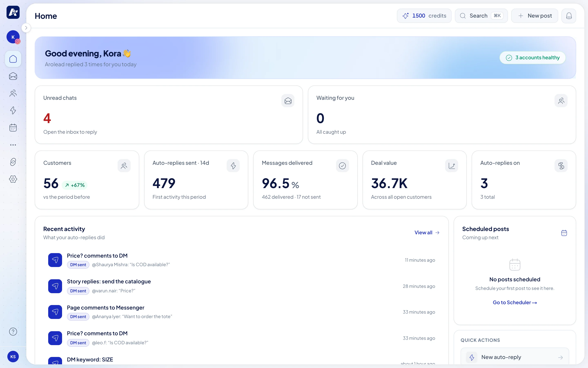Click the K Instagram account avatar
This screenshot has height=368, width=588.
[x=13, y=37]
